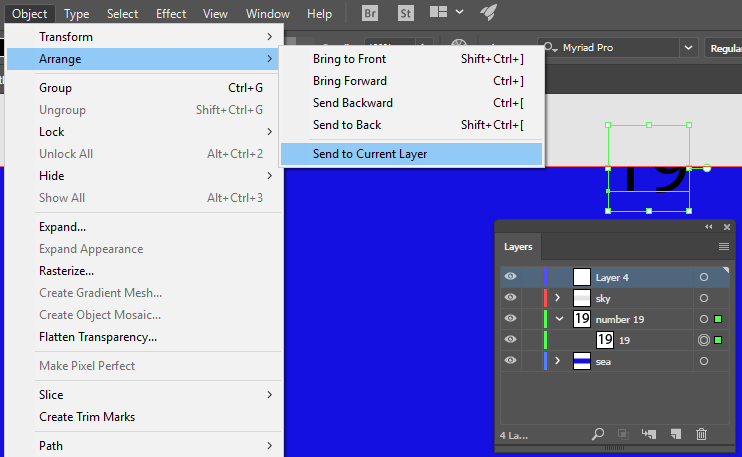Click the GPU performance rocket icon
The image size is (742, 457).
[489, 13]
